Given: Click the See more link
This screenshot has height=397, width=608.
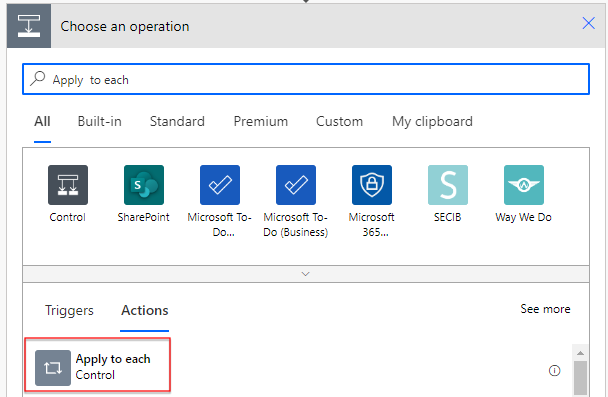Looking at the screenshot, I should [x=545, y=309].
